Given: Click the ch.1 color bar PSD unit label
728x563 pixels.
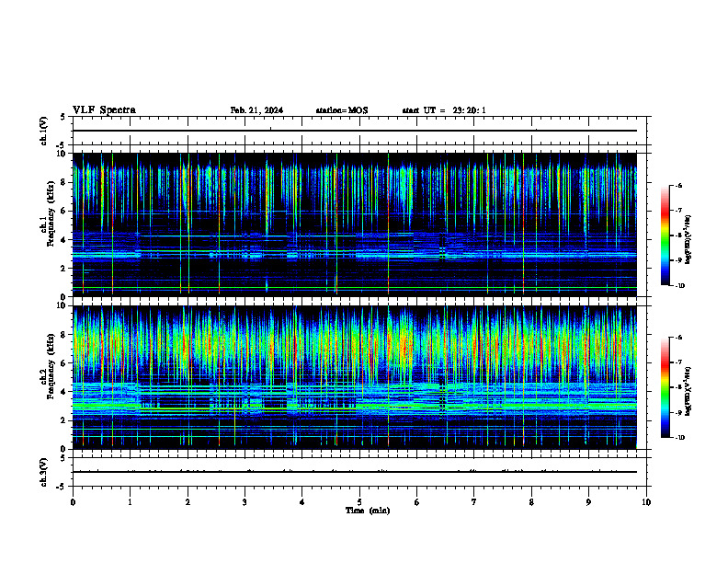Looking at the screenshot, I should 688,239.
